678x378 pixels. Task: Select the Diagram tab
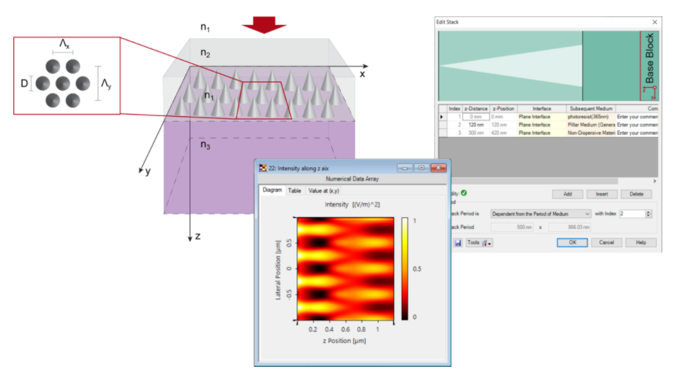272,190
